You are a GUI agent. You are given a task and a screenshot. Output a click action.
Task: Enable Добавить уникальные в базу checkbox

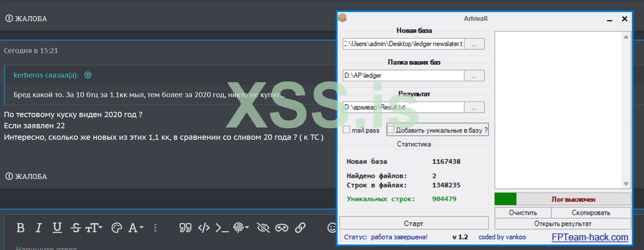click(x=390, y=130)
